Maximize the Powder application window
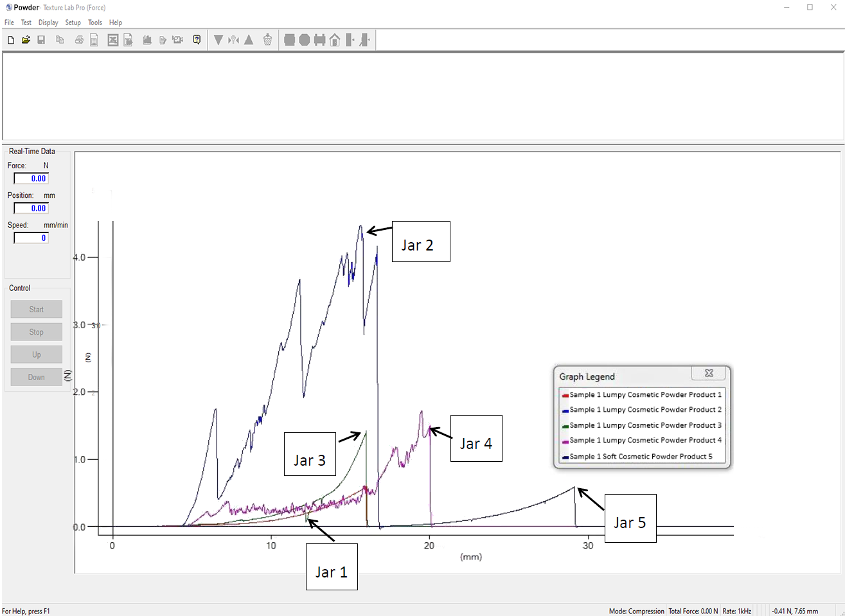The width and height of the screenshot is (845, 616). [810, 7]
